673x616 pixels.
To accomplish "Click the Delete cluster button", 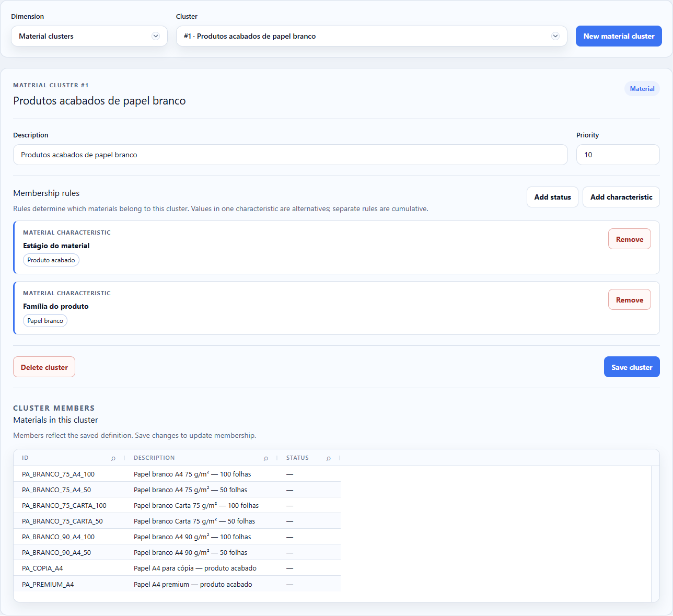I will point(44,367).
